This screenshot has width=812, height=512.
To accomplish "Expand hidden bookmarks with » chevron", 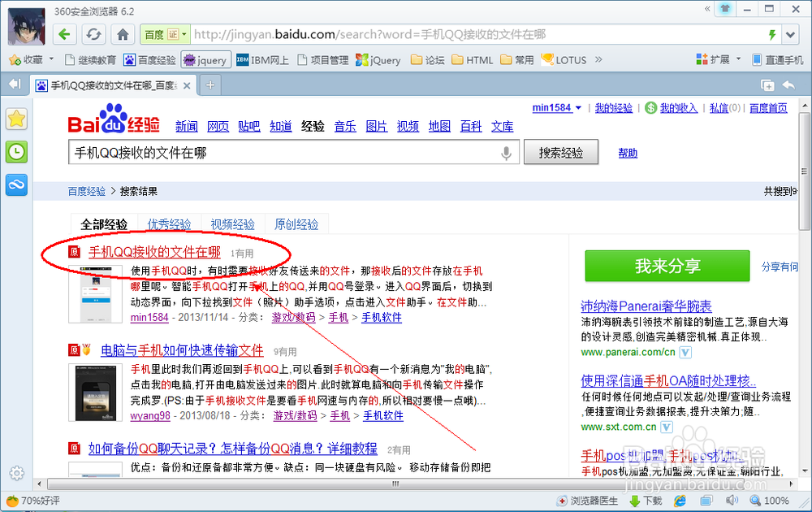I will [x=598, y=59].
